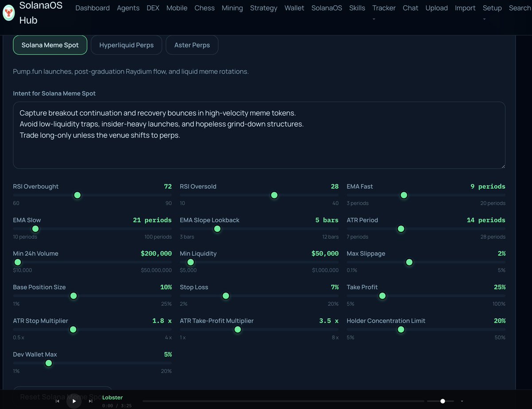Click the Intent for Solana Meme Spot textarea
Screen dimensions: 532x409
pos(259,135)
